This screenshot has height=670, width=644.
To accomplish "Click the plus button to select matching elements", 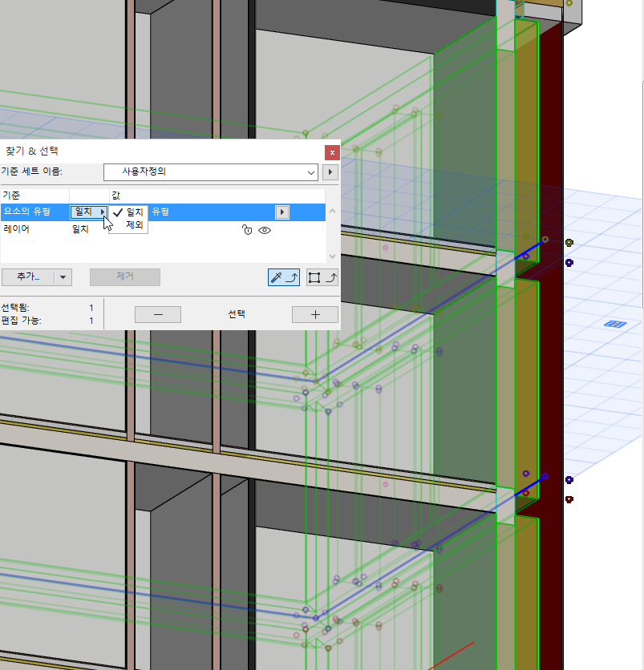I will tap(314, 314).
